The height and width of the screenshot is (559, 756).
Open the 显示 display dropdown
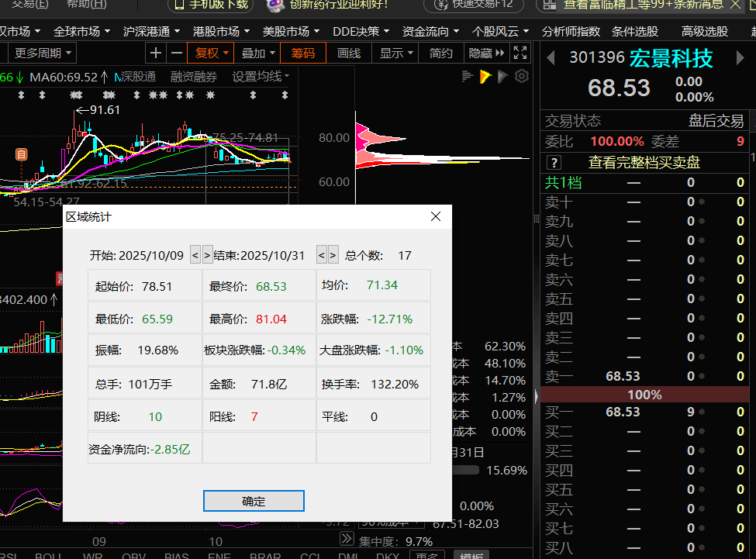coord(396,53)
